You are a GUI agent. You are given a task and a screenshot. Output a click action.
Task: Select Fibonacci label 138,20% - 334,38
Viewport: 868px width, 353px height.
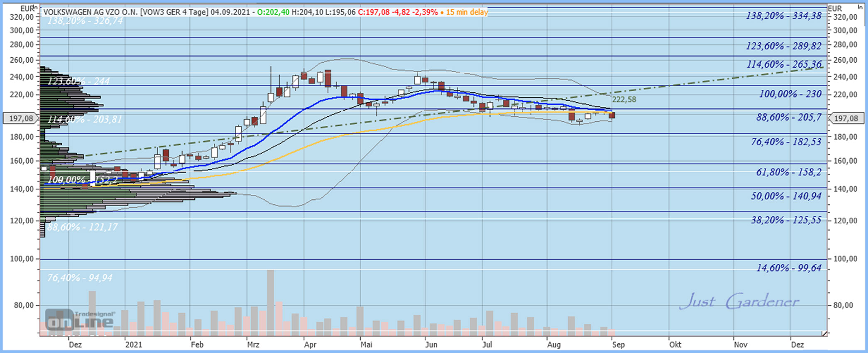point(783,16)
